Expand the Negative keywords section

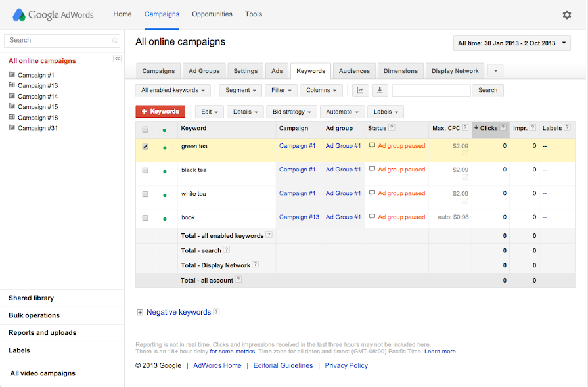[140, 313]
